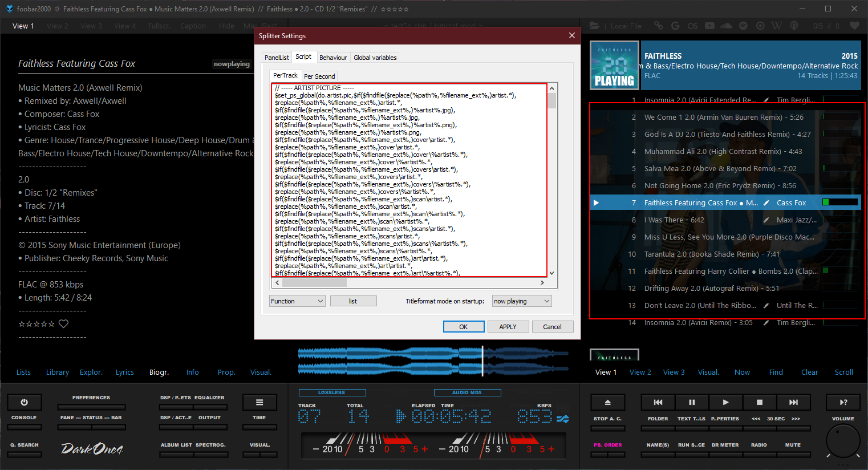The image size is (868, 470).
Task: Open the hamburger menu button
Action: click(259, 402)
